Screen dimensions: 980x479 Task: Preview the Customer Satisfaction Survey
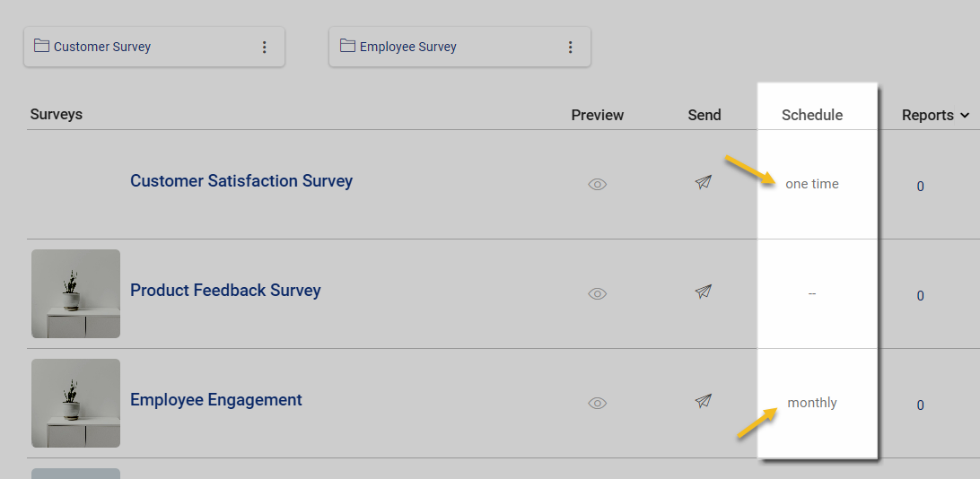pyautogui.click(x=598, y=185)
